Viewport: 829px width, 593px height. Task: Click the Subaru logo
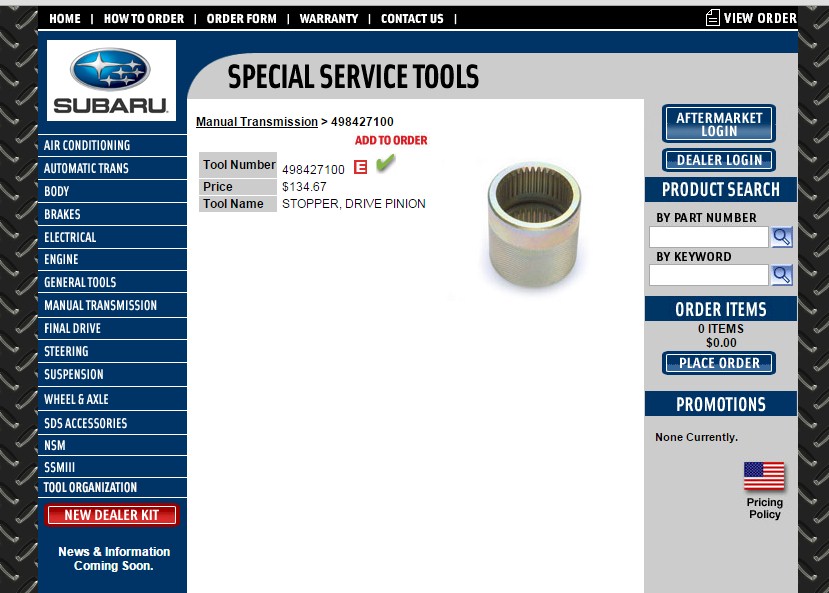pyautogui.click(x=111, y=80)
